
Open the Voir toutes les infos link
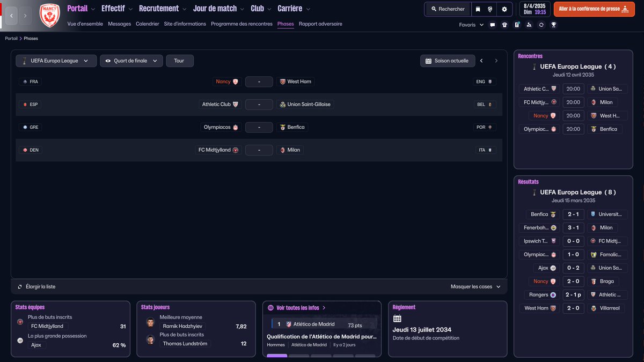tap(297, 308)
